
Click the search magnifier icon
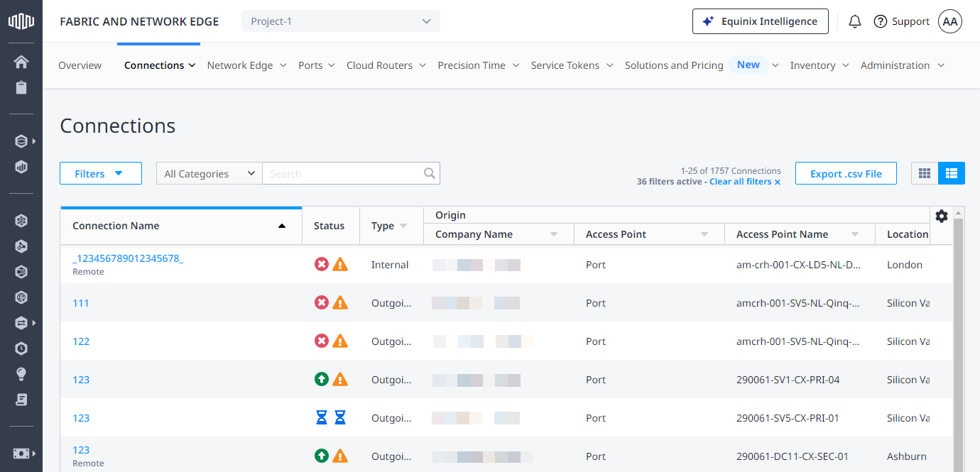[429, 173]
